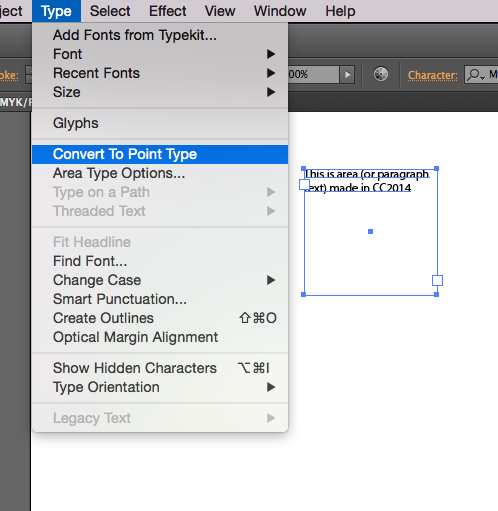Choose Create Outlines
498x511 pixels.
click(160, 318)
